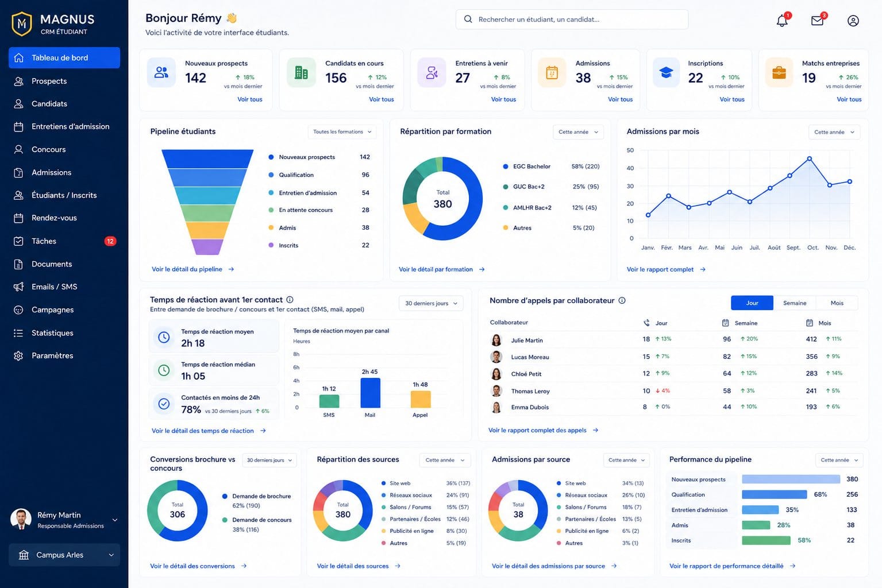The height and width of the screenshot is (588, 882).
Task: Click the Entretiens à venir card icon
Action: tap(432, 72)
